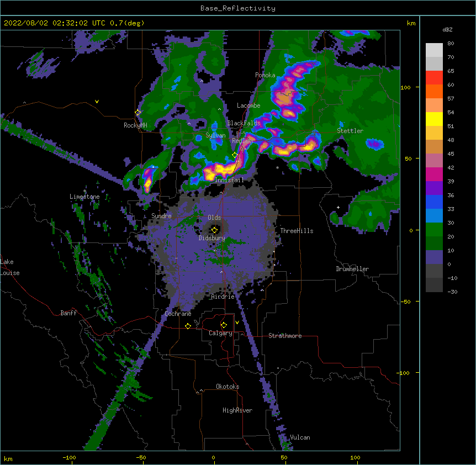Image resolution: width=476 pixels, height=465 pixels.
Task: Click the 100 tick on right axis
Action: (x=405, y=87)
